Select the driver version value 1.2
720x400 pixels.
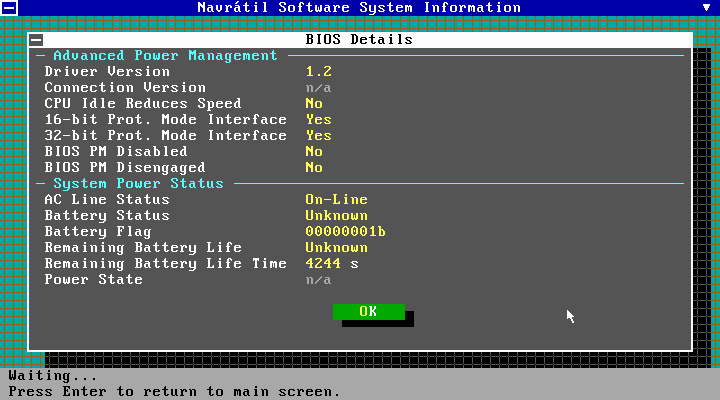click(318, 72)
